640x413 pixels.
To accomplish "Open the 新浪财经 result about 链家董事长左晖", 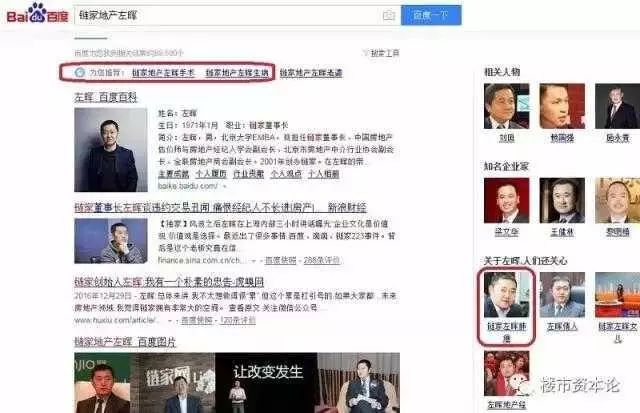I will click(220, 207).
